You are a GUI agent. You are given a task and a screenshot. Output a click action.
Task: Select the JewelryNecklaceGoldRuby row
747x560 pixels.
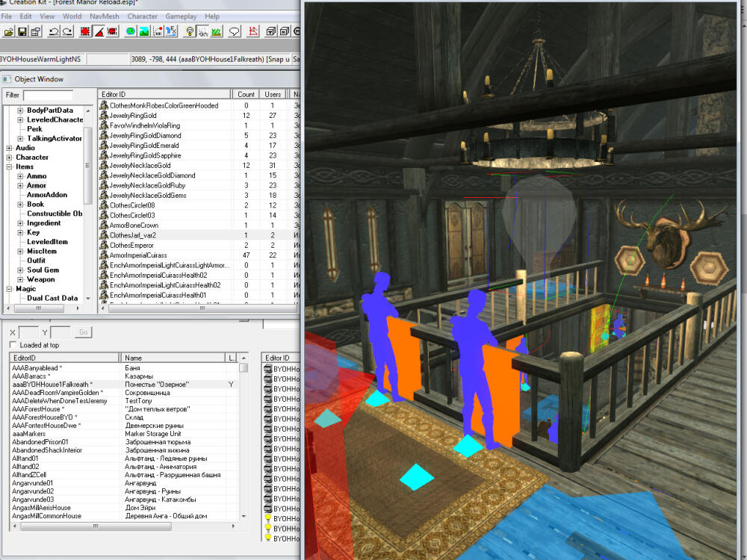(x=199, y=185)
